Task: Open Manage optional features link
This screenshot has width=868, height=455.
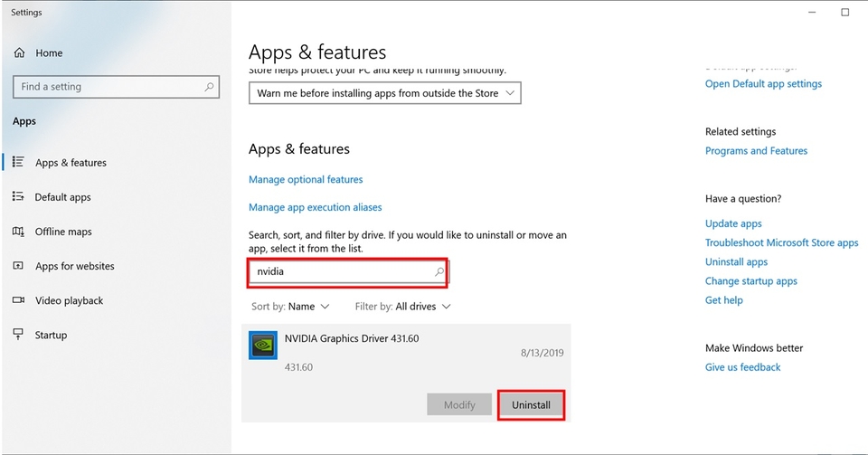Action: click(x=306, y=179)
